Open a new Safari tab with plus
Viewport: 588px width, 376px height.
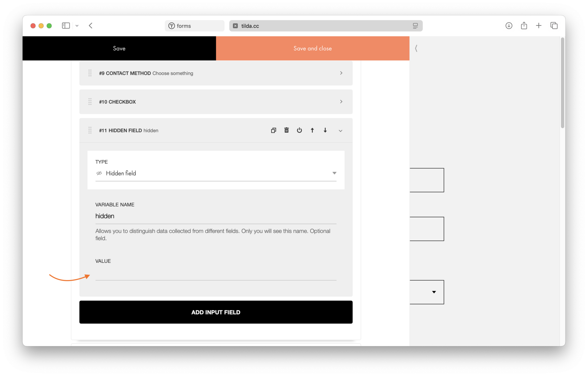[539, 26]
